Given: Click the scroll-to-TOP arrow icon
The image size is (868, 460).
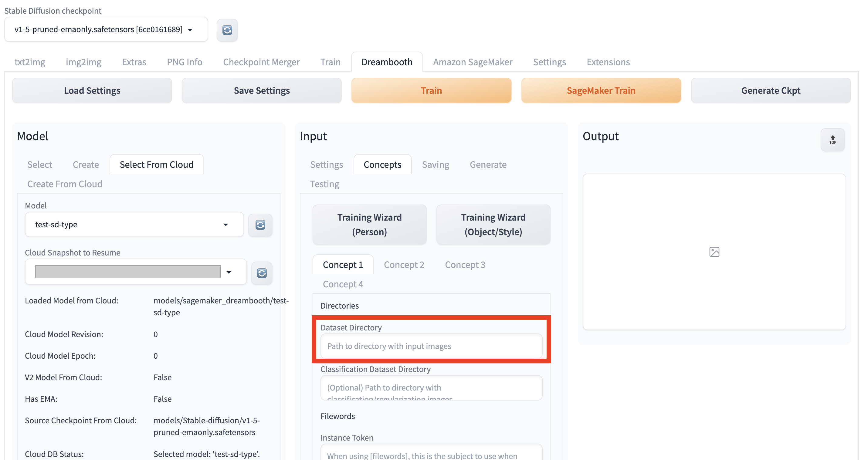Looking at the screenshot, I should pos(832,139).
